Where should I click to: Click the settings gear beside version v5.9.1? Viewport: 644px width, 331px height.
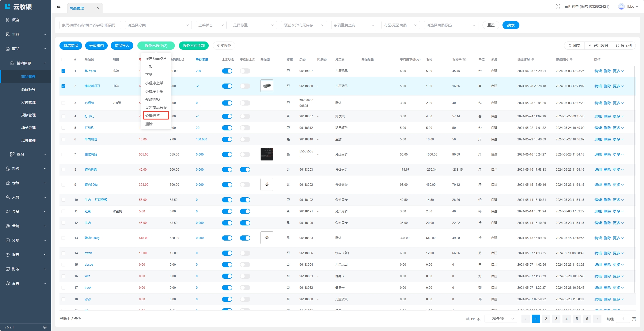pos(45,327)
